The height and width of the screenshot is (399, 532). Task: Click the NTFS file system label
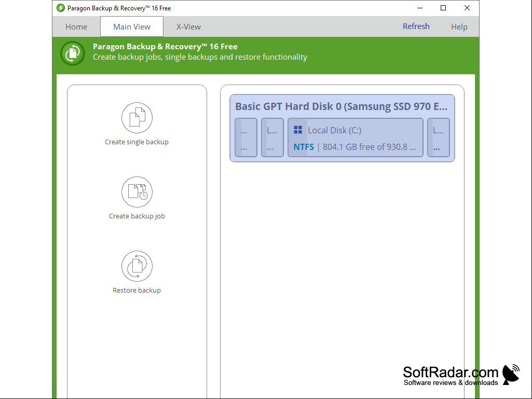(x=304, y=147)
